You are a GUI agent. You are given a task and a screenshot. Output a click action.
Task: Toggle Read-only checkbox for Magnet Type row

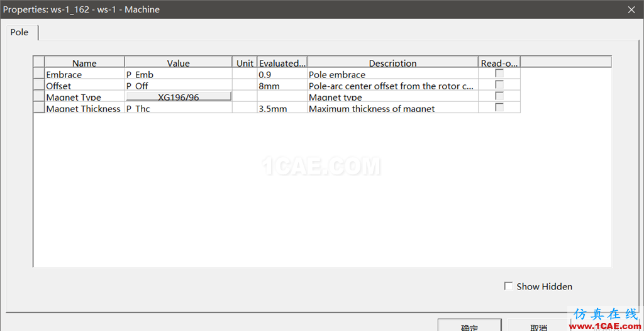click(x=499, y=96)
